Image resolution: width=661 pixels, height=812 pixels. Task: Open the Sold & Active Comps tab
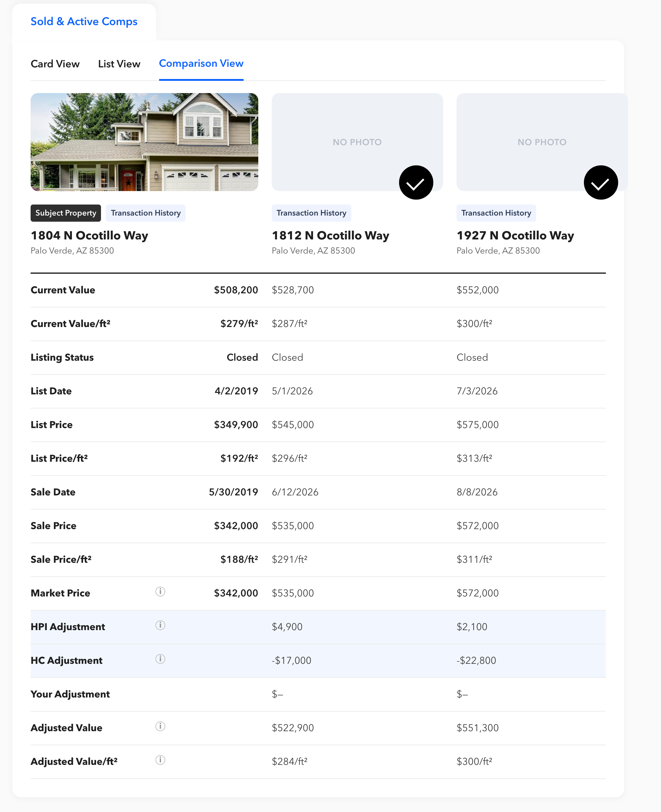pyautogui.click(x=84, y=22)
